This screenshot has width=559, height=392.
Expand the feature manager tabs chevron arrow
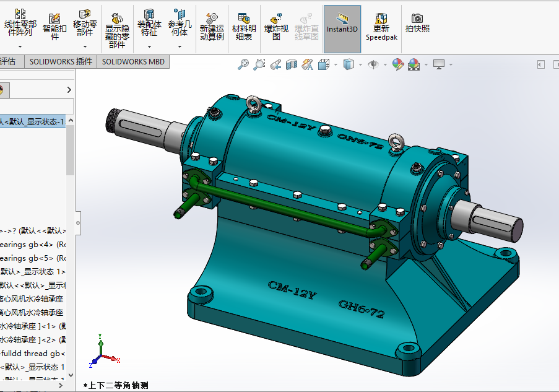click(69, 90)
